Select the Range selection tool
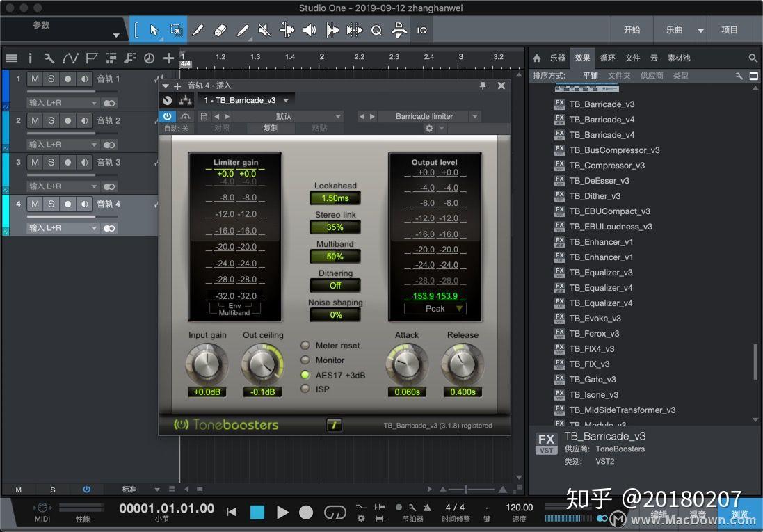 (x=176, y=30)
